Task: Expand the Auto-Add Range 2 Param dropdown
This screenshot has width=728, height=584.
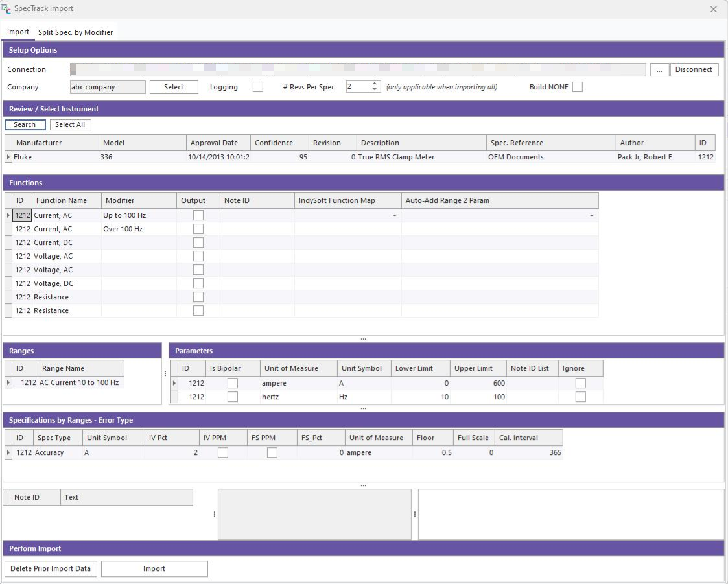Action: tap(591, 215)
